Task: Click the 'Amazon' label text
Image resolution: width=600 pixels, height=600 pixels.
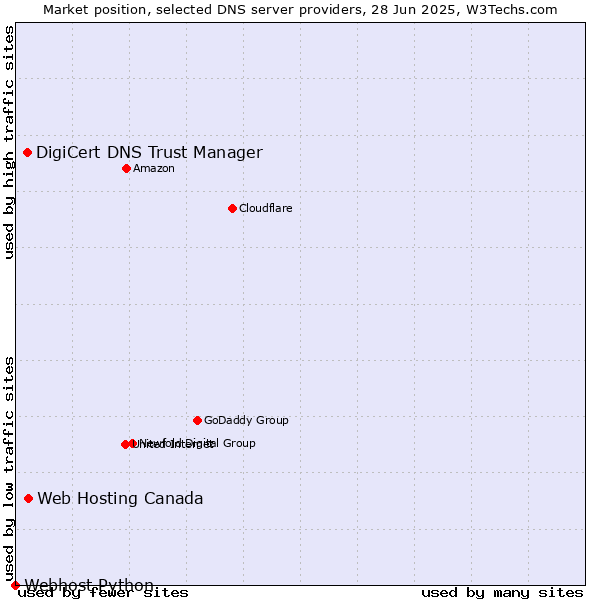Action: pyautogui.click(x=153, y=168)
